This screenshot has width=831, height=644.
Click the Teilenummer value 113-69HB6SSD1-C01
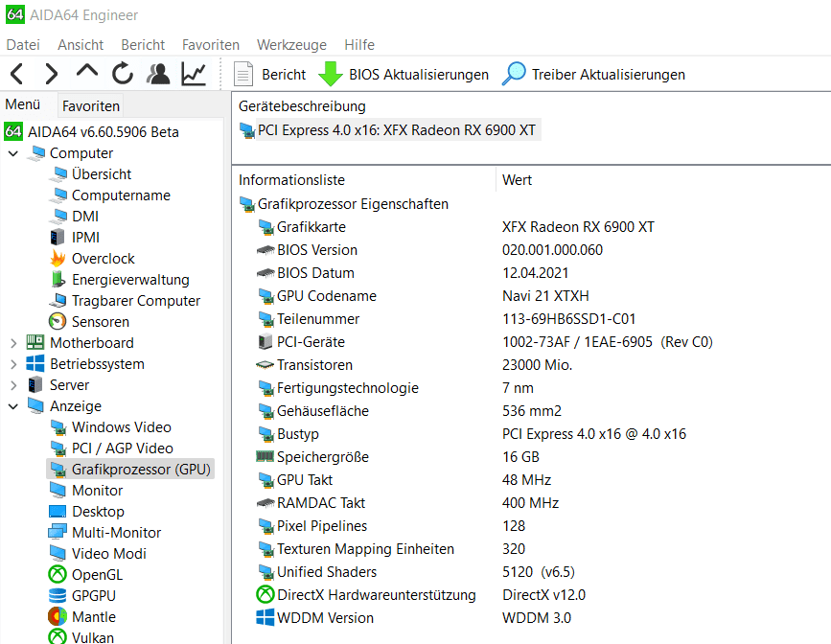pyautogui.click(x=568, y=318)
